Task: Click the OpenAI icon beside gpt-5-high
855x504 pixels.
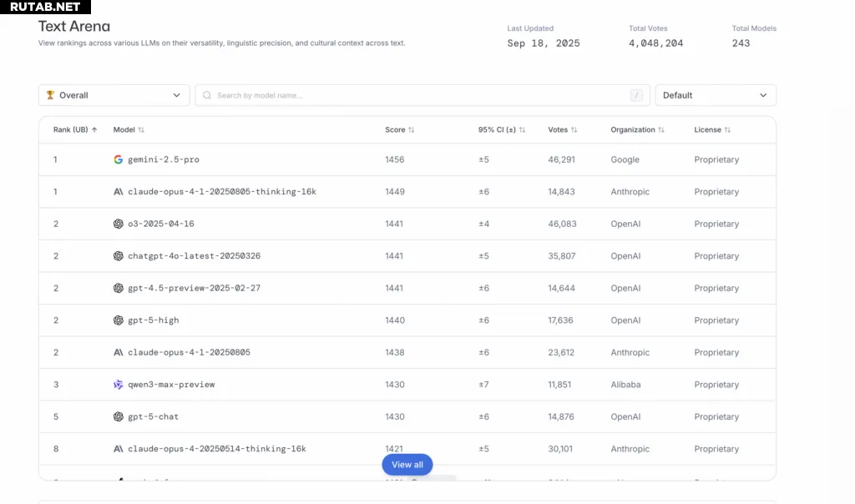Action: tap(118, 320)
